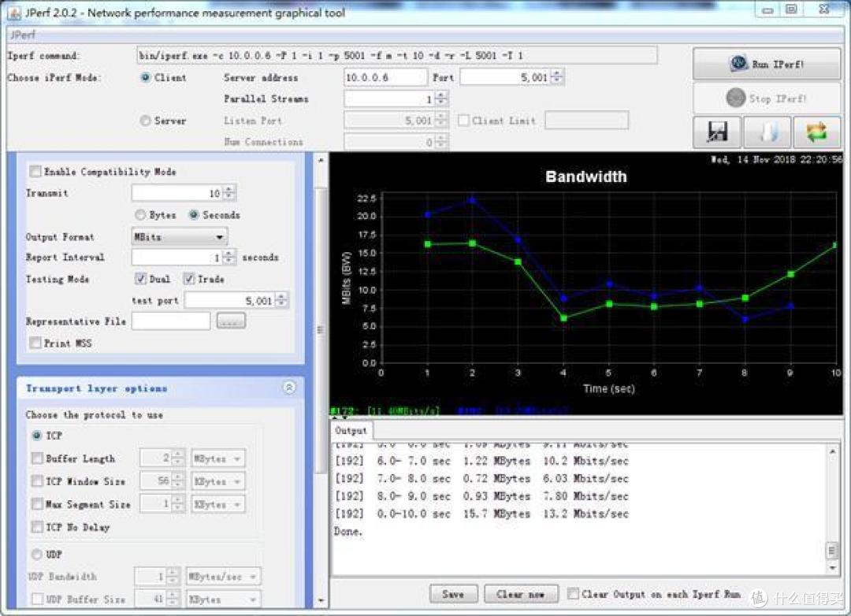Screen dimensions: 851x616
Task: Click the output panel vertical scrollbar
Action: pyautogui.click(x=832, y=509)
